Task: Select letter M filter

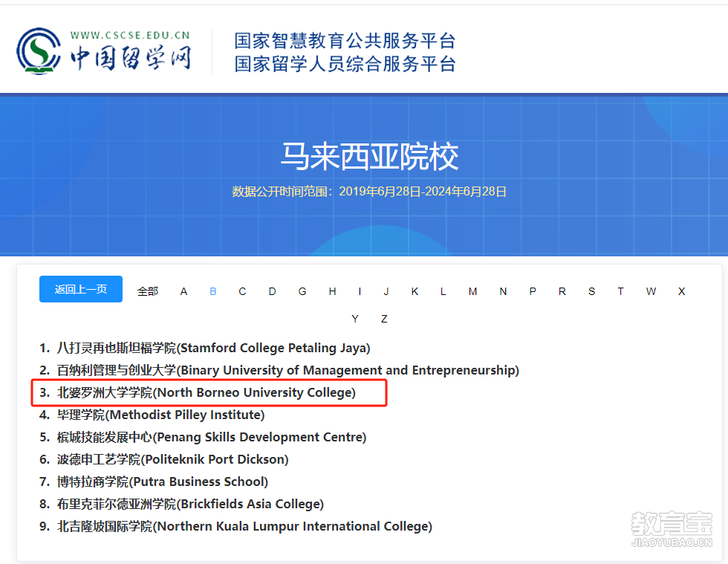Action: (x=472, y=291)
